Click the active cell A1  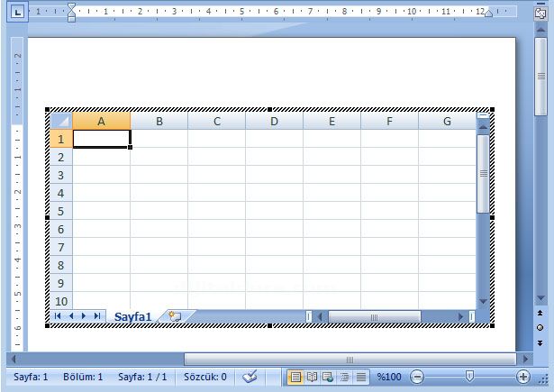point(102,139)
